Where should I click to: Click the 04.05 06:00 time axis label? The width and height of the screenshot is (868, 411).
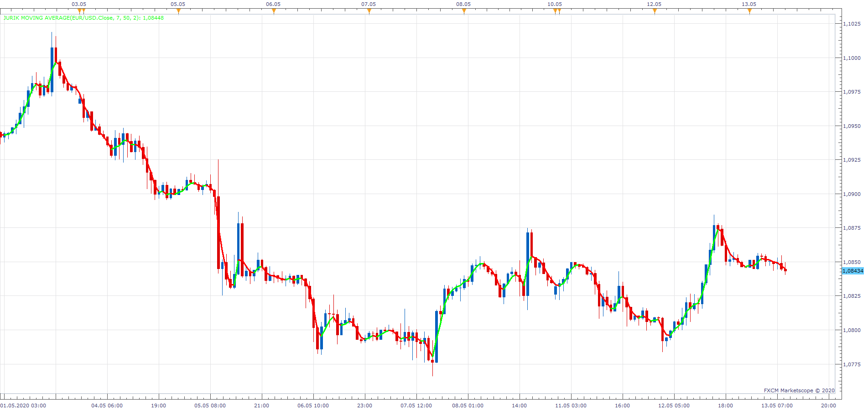pyautogui.click(x=107, y=406)
